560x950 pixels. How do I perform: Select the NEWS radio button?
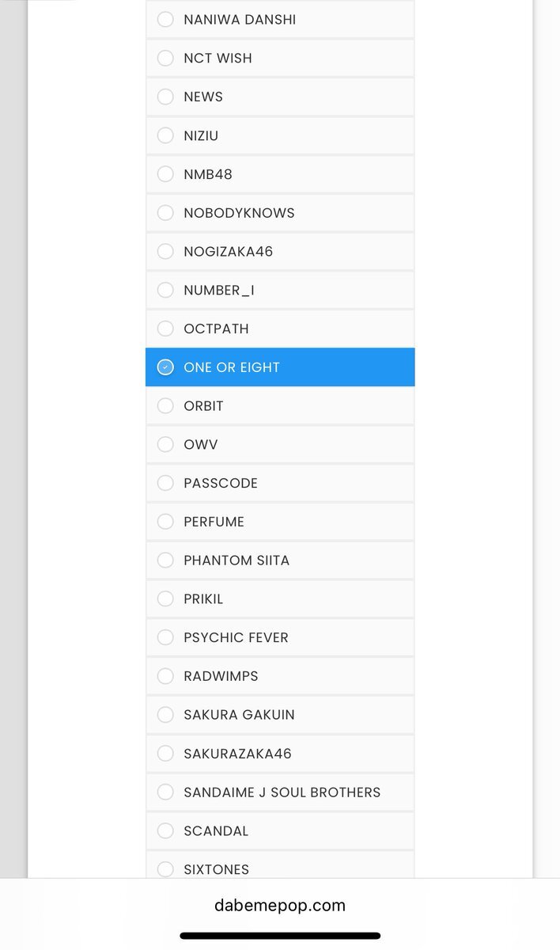click(280, 97)
